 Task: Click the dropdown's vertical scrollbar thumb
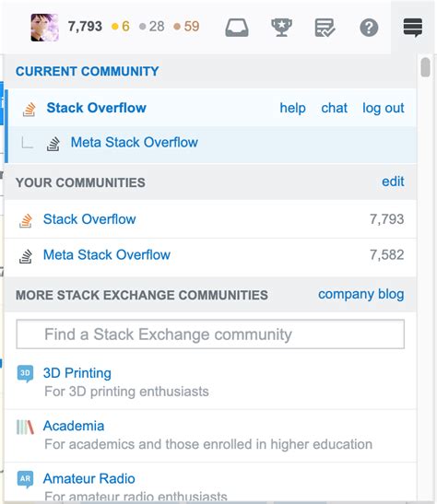[x=425, y=67]
